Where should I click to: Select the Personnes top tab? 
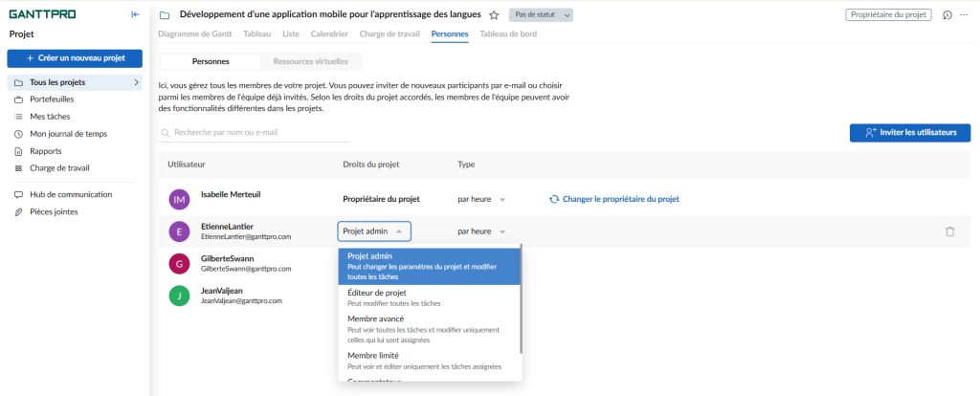coord(450,33)
